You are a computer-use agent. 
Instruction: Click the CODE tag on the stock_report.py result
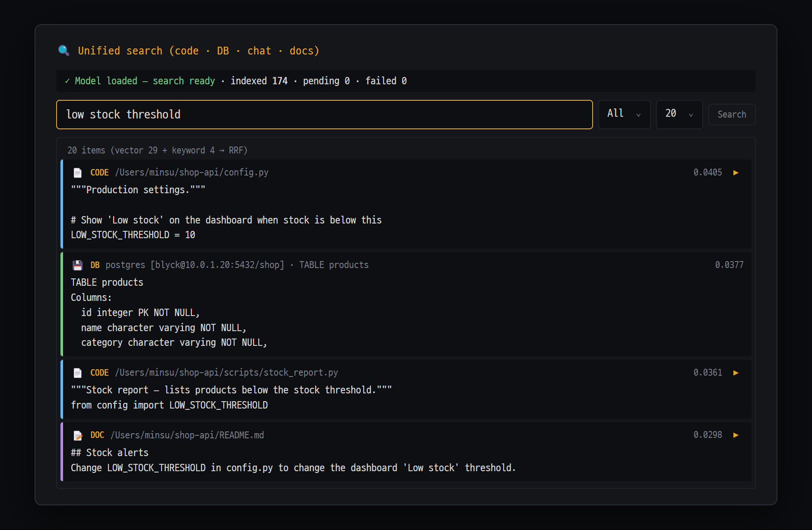[x=99, y=373]
